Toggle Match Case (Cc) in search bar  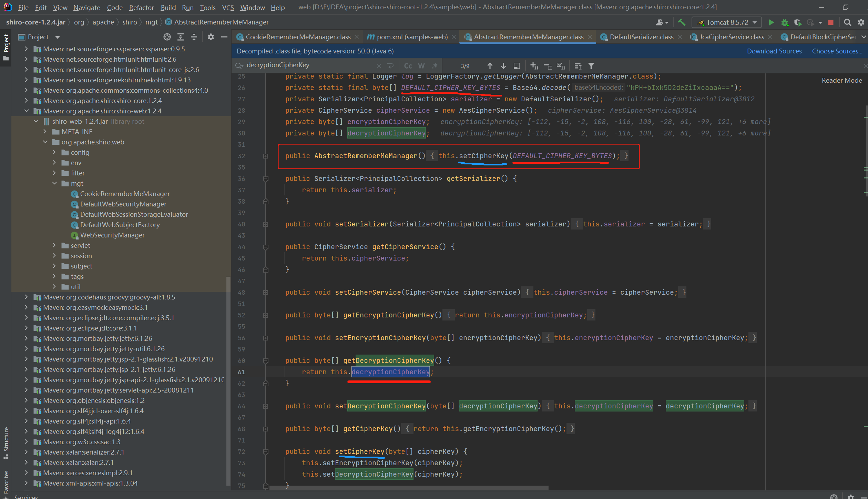tap(408, 65)
